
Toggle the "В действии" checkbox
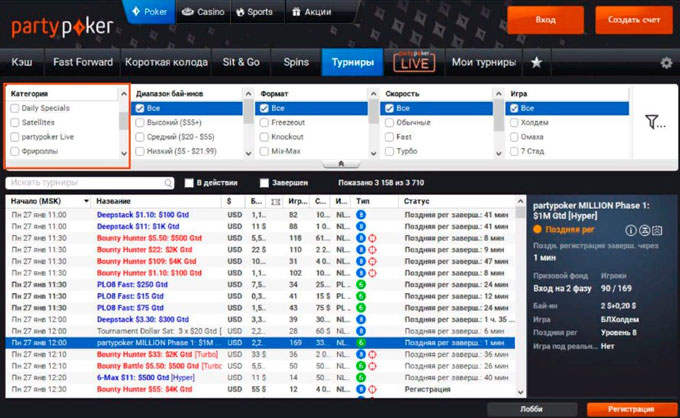(190, 183)
